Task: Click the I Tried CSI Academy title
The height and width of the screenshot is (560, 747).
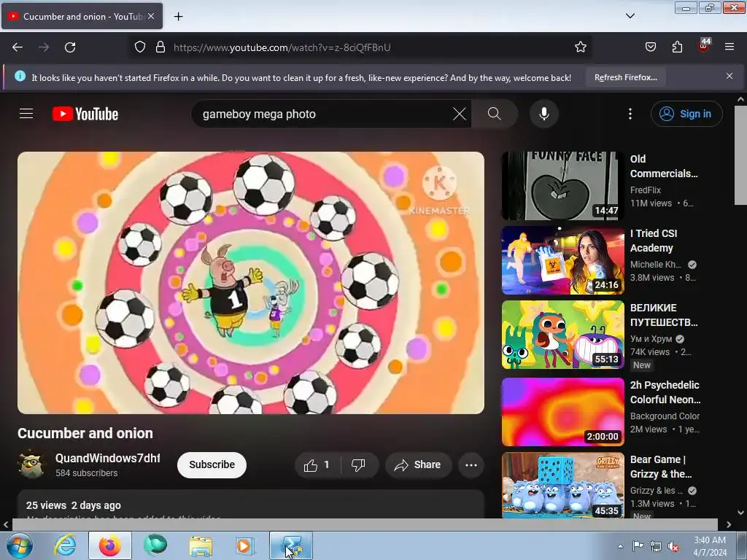Action: tap(653, 241)
